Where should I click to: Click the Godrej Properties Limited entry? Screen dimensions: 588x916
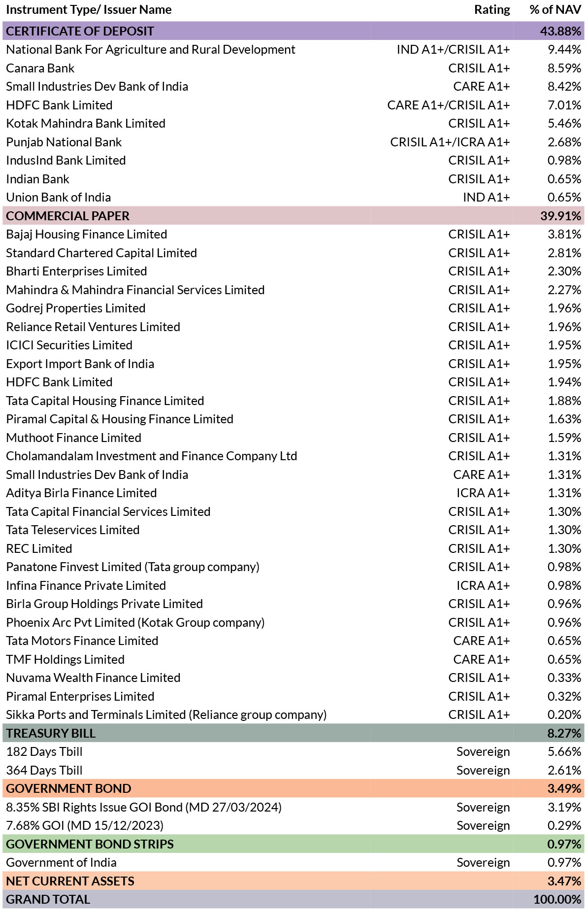click(x=76, y=308)
